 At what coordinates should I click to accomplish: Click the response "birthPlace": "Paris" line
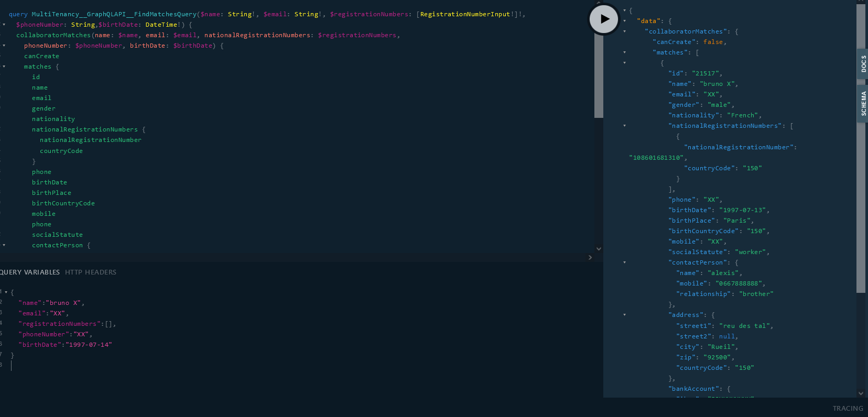(711, 221)
